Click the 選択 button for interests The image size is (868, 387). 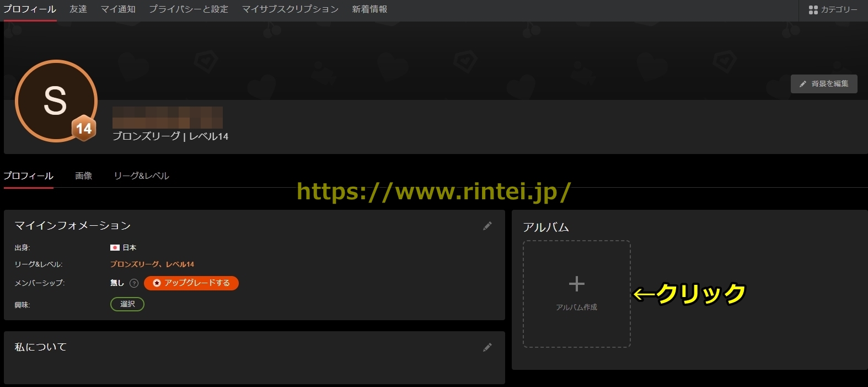pos(127,304)
